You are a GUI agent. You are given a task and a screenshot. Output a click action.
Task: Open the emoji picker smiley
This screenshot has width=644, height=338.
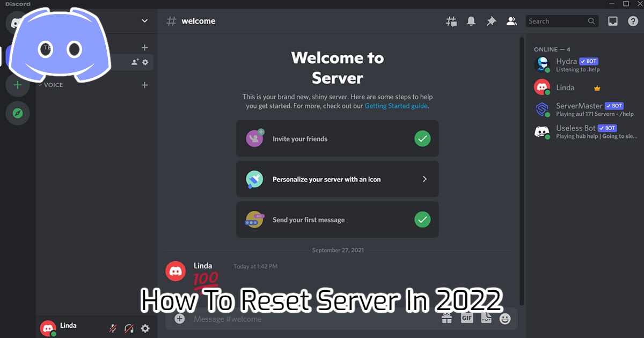(505, 319)
